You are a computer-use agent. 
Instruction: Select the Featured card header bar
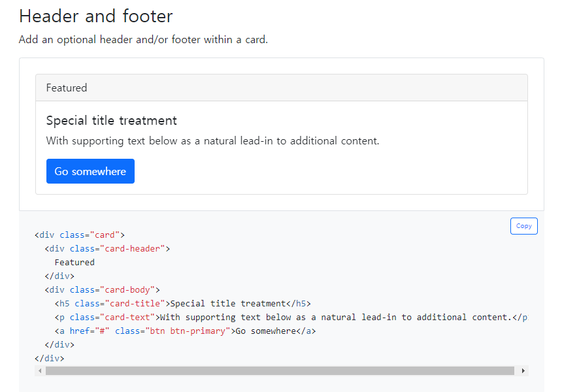281,88
